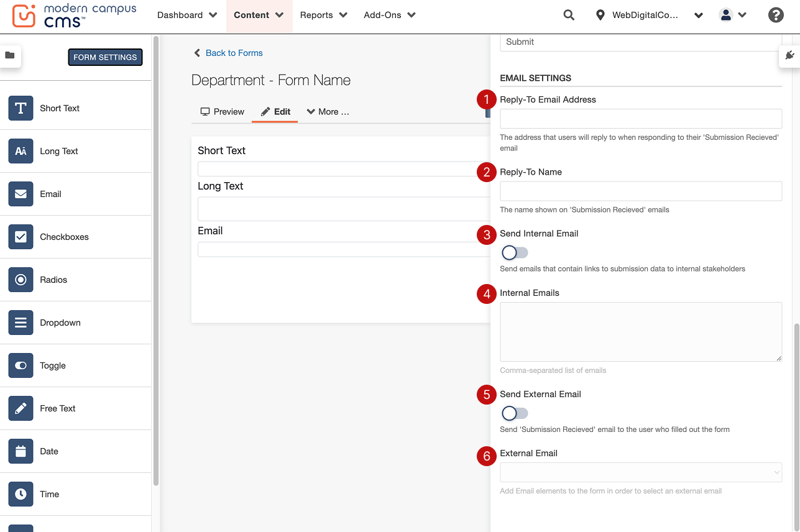Click the Date calendar icon

tap(21, 451)
